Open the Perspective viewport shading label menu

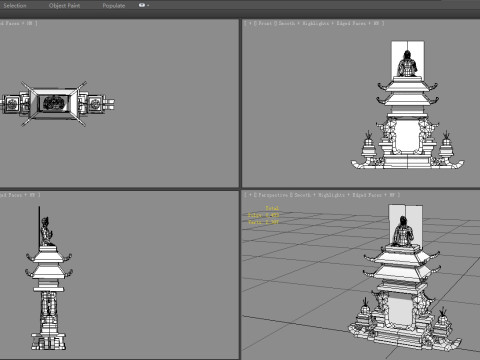click(x=346, y=195)
